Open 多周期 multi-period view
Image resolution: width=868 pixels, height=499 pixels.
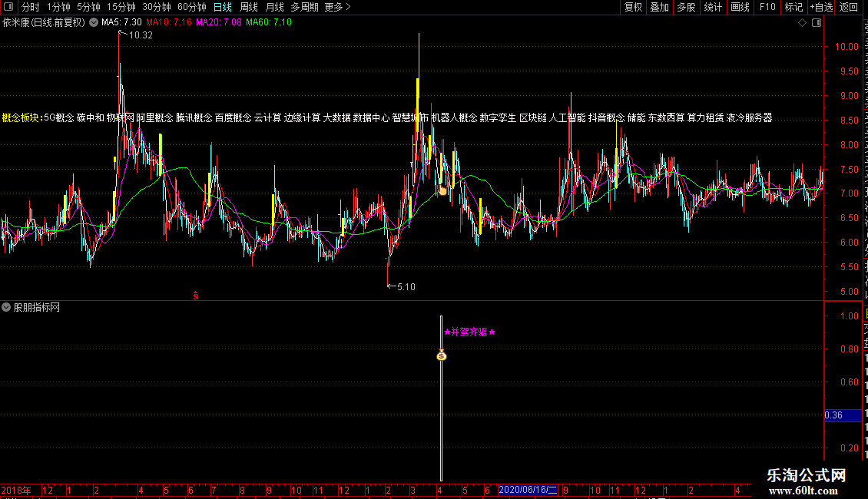(304, 7)
